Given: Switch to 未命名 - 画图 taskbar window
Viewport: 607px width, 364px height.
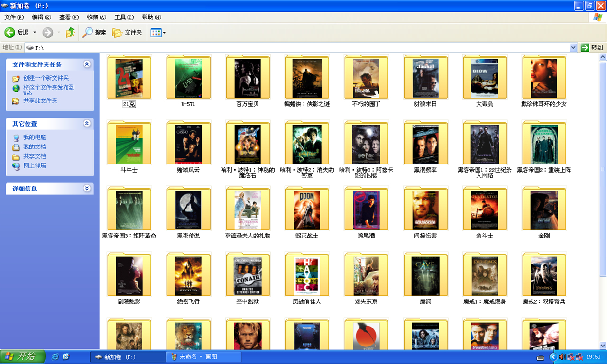Looking at the screenshot, I should point(203,357).
